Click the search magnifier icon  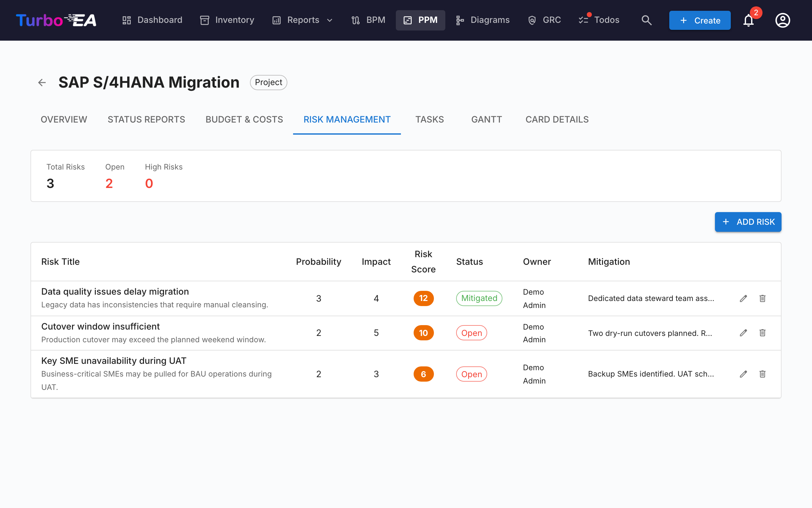tap(646, 20)
